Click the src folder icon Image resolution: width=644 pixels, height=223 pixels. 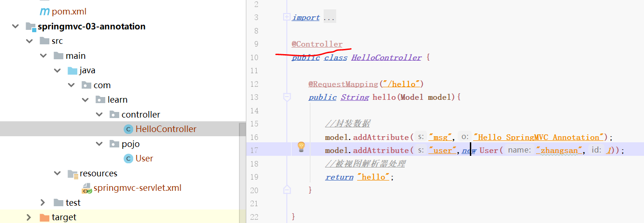click(44, 41)
